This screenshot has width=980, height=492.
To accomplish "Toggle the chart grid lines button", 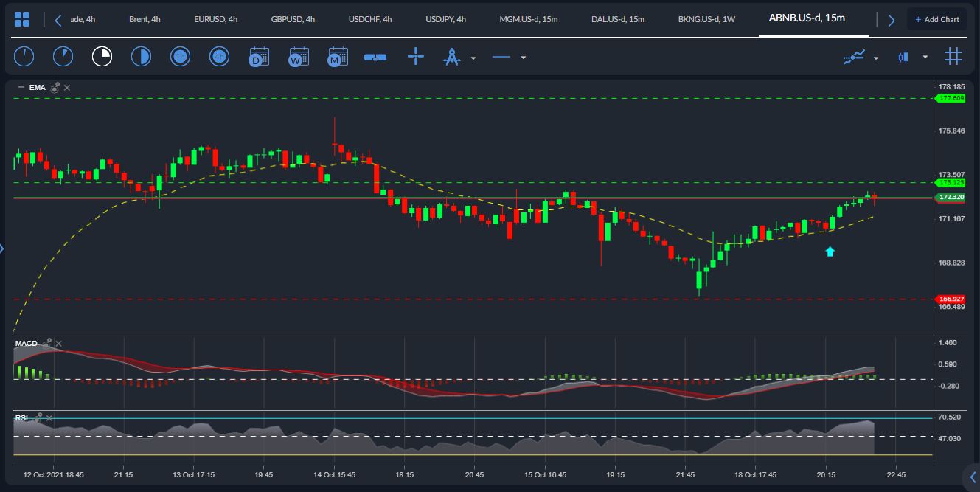I will [x=953, y=56].
